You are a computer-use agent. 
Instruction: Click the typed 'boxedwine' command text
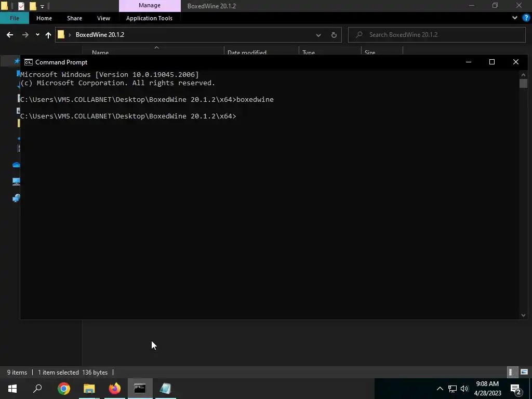255,99
